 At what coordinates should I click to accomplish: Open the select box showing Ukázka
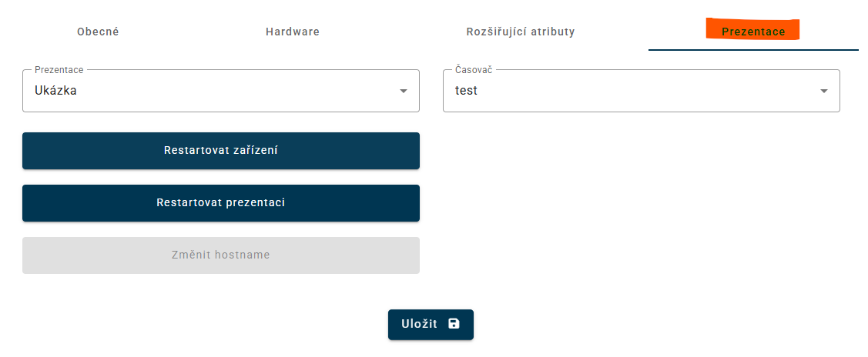click(x=208, y=91)
